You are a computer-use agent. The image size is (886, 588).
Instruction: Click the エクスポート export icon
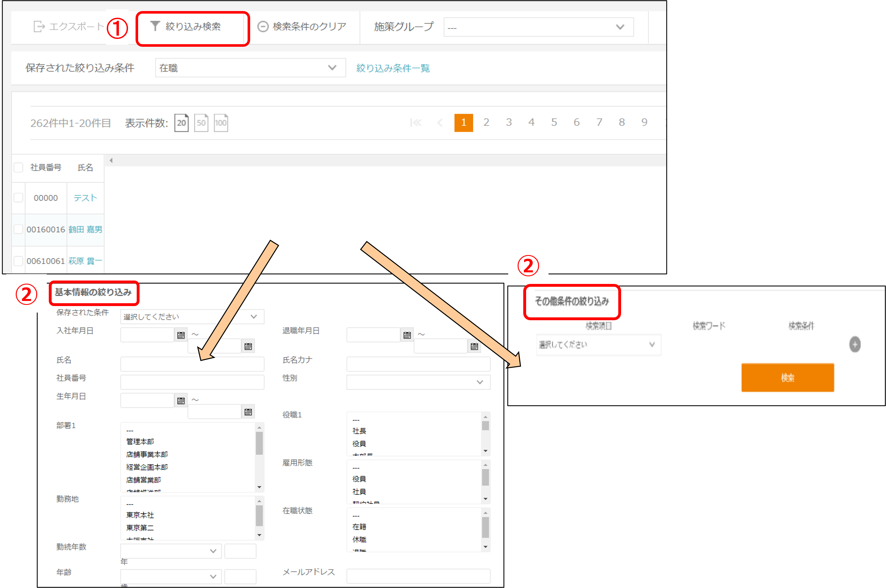[x=39, y=27]
